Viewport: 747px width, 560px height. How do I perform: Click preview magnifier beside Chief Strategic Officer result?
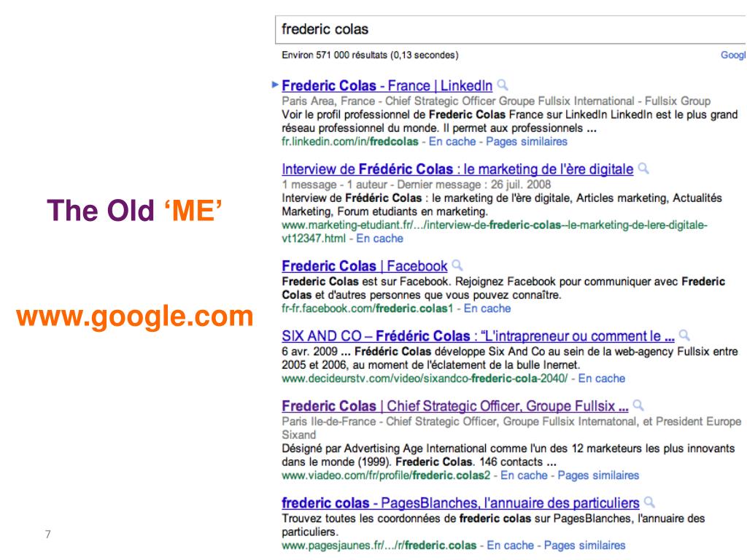(x=638, y=405)
